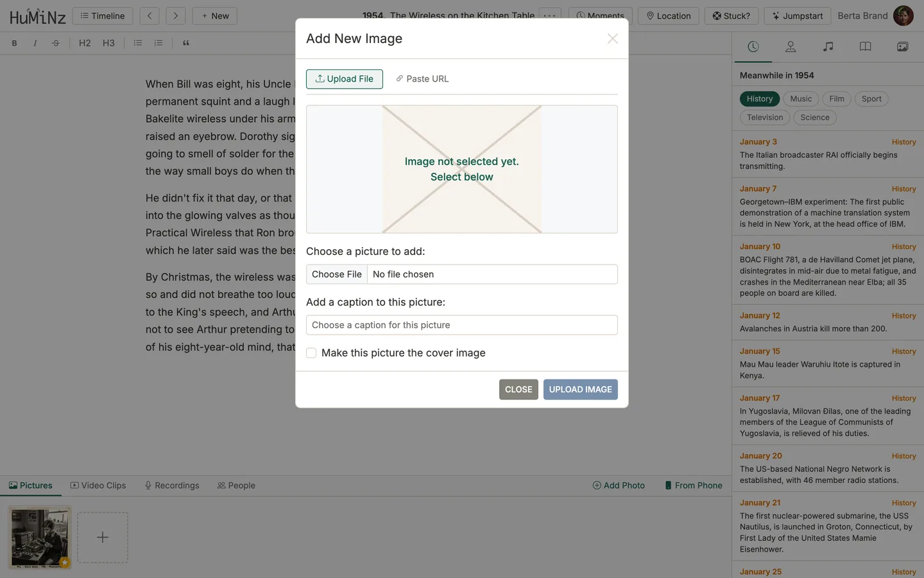Screen dimensions: 924x578
Task: Switch to the Paste URL tab
Action: pos(422,79)
